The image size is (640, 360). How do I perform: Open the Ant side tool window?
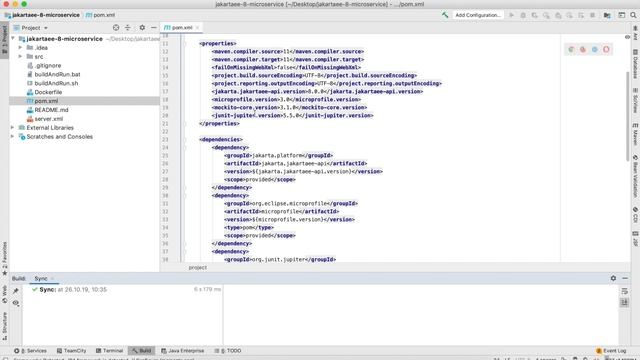pyautogui.click(x=636, y=33)
